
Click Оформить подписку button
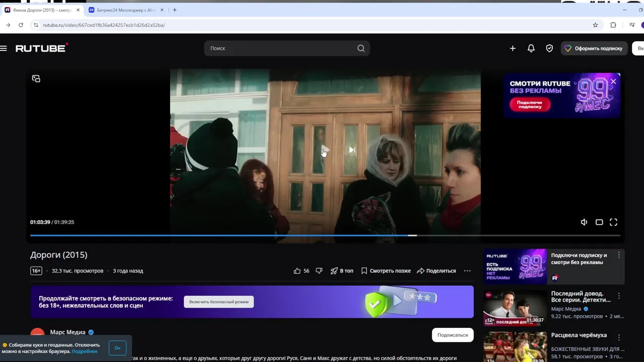coord(594,48)
